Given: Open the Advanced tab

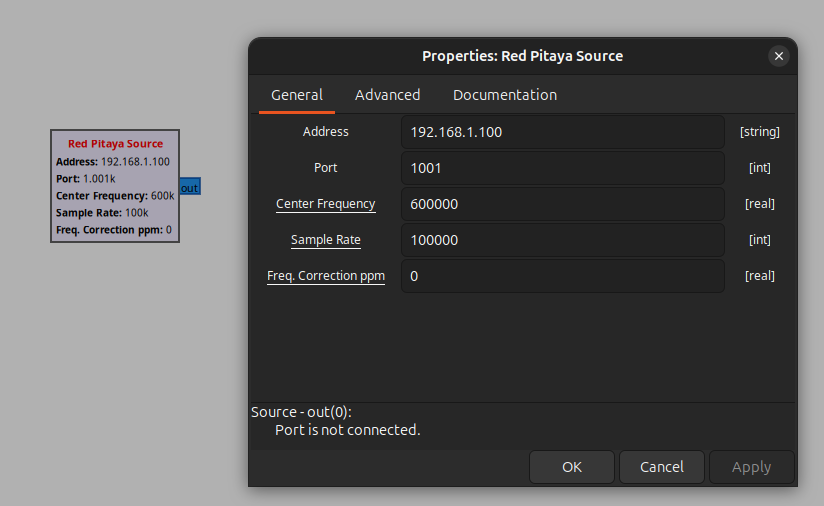Looking at the screenshot, I should [387, 95].
